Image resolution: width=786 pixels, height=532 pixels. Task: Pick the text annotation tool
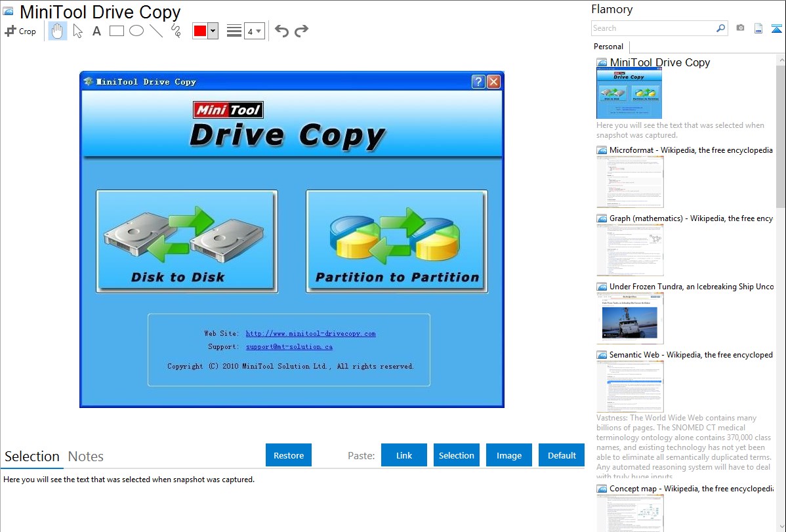[96, 31]
